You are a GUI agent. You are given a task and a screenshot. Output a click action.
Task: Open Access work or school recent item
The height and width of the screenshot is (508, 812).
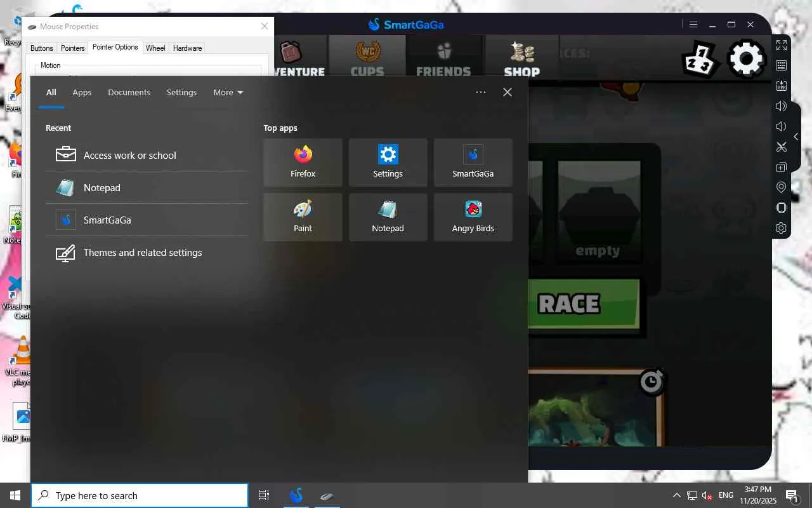tap(147, 155)
